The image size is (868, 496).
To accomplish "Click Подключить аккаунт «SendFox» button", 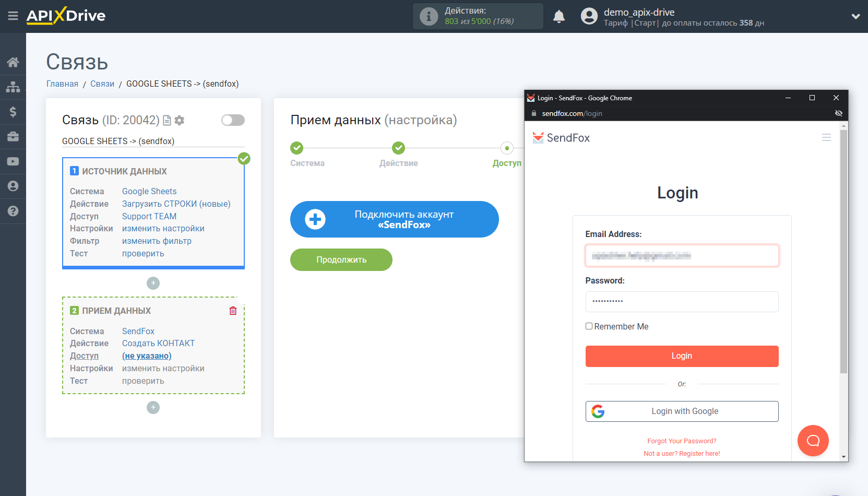I will pos(395,219).
